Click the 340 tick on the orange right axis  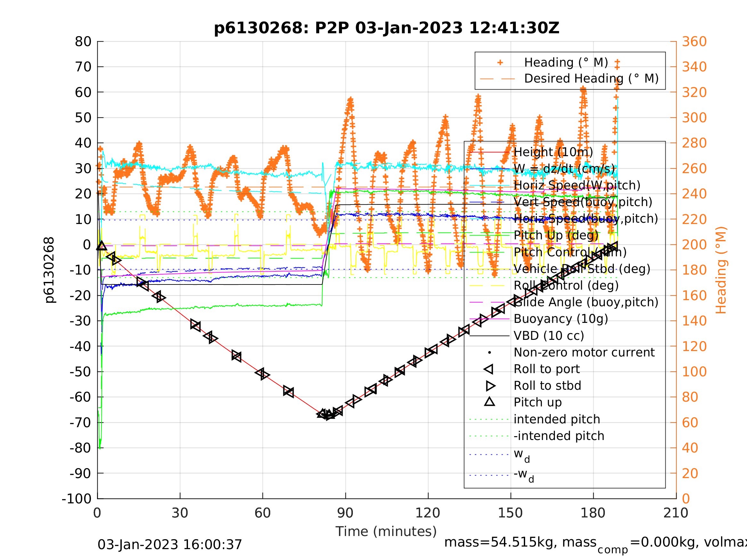coord(694,67)
